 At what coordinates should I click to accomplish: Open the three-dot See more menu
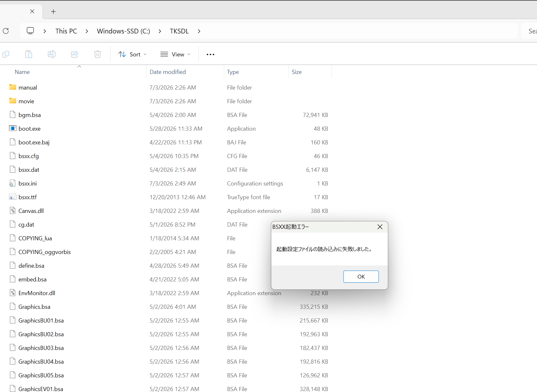pyautogui.click(x=210, y=54)
